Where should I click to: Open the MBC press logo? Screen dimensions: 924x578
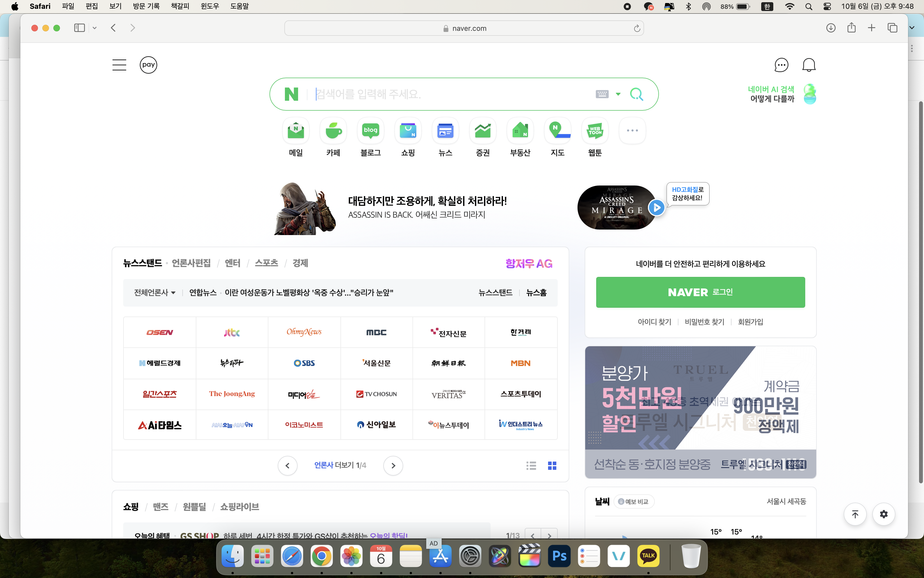(376, 332)
